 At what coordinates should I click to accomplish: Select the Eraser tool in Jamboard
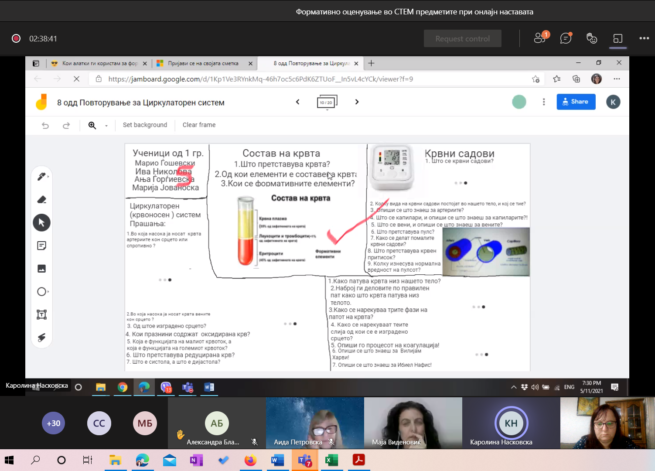click(x=41, y=200)
